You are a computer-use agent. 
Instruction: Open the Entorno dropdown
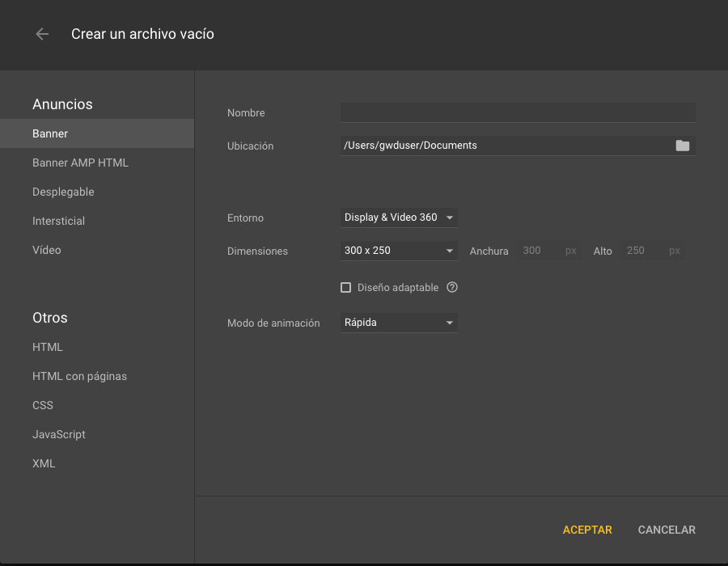coord(399,218)
